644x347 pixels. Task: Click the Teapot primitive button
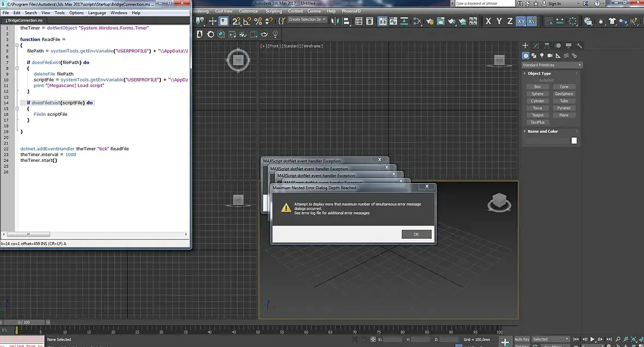[x=538, y=115]
